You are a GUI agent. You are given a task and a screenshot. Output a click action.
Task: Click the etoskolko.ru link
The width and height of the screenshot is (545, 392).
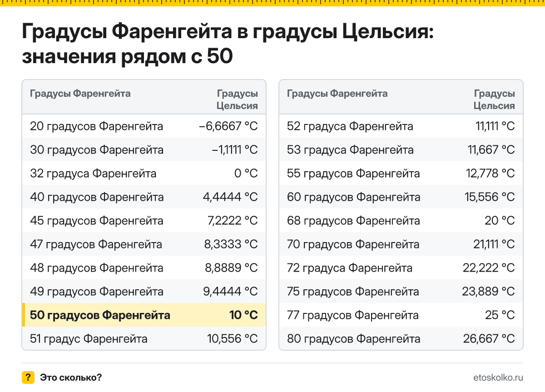click(x=498, y=377)
